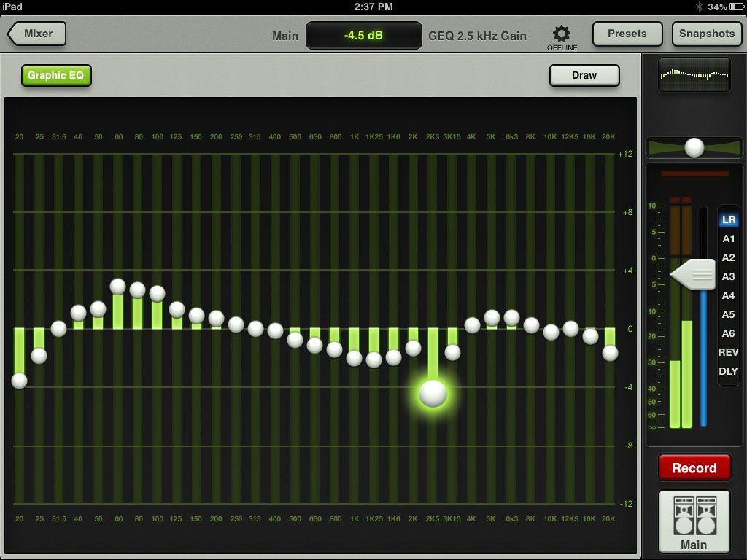
Task: Select the 100 Hz band slider knob
Action: [158, 293]
